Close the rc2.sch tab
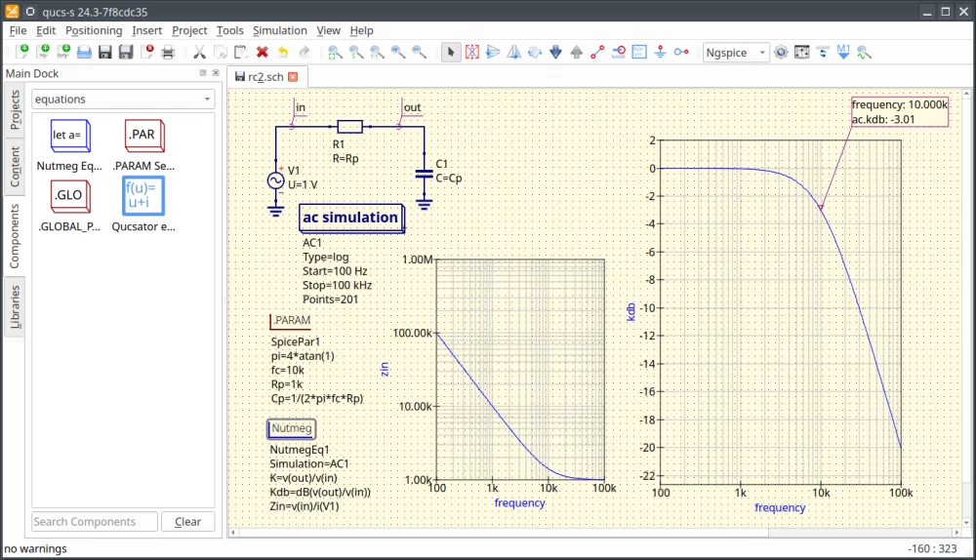This screenshot has height=560, width=976. pos(293,76)
